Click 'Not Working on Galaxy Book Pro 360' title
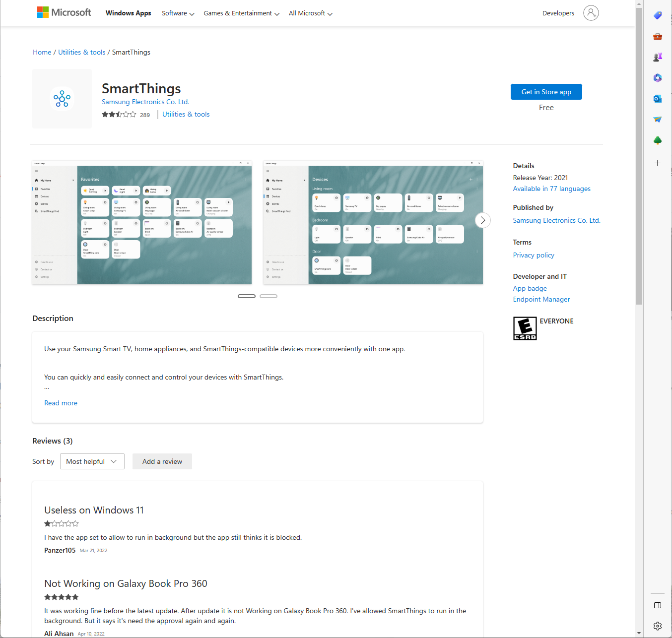Screen dimensions: 672x638 [x=126, y=583]
